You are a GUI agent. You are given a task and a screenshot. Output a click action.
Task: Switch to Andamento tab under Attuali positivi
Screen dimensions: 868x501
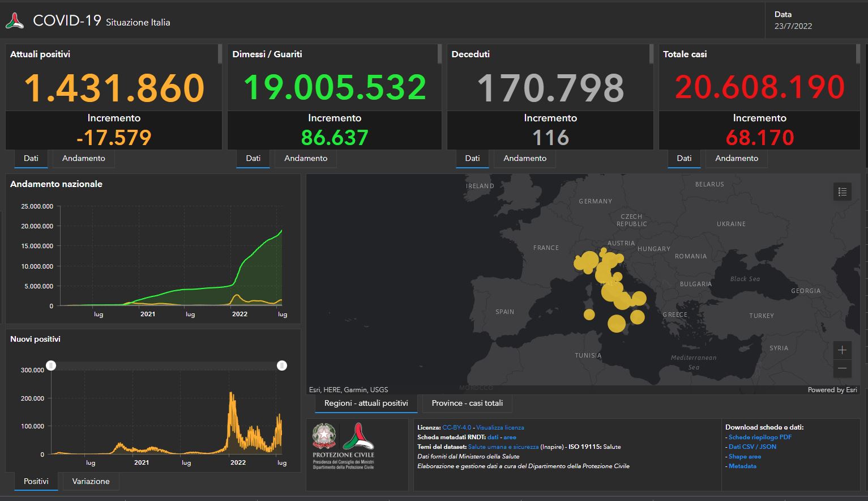tap(83, 159)
